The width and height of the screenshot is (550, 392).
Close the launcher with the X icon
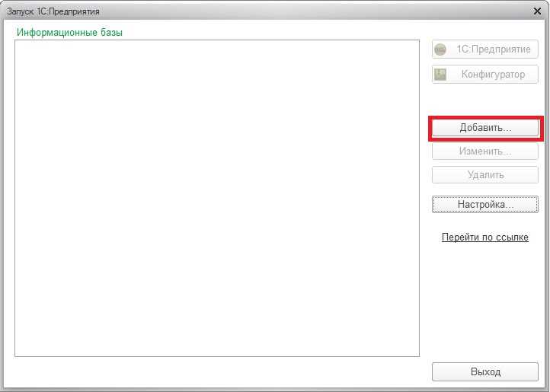tap(537, 11)
